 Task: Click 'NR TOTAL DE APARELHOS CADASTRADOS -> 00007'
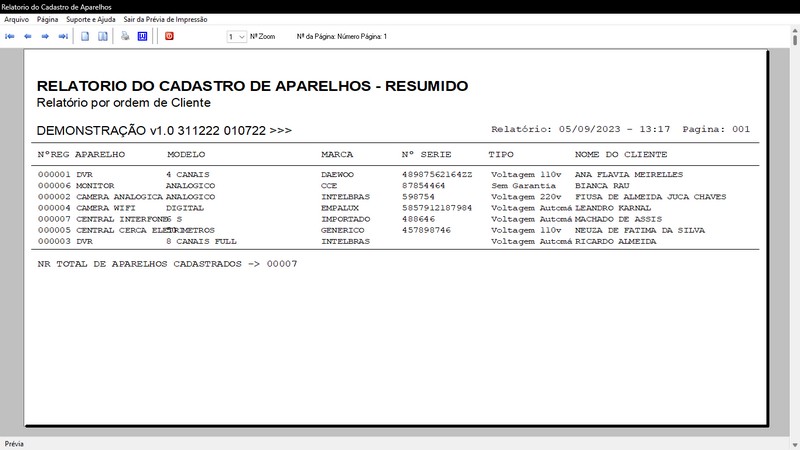(x=167, y=264)
